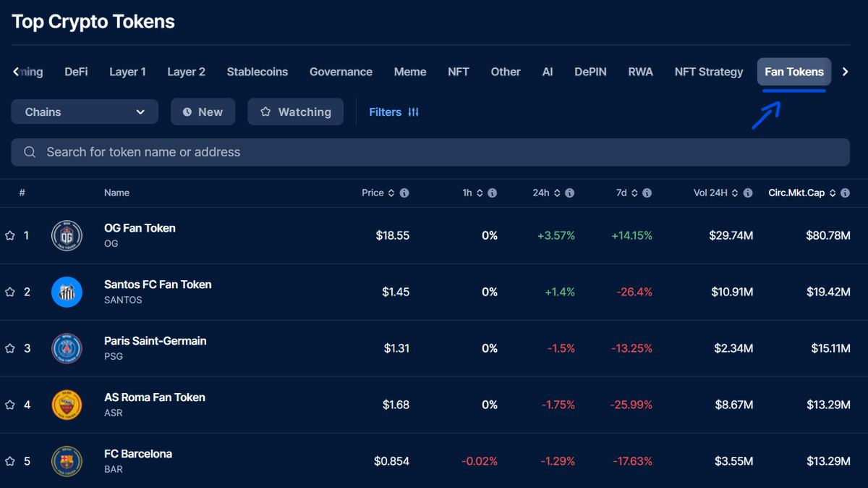The width and height of the screenshot is (868, 488).
Task: Open the Filters panel
Action: pyautogui.click(x=393, y=112)
